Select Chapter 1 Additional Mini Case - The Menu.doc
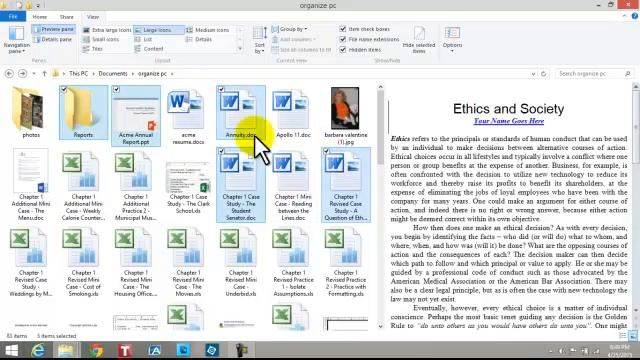The width and height of the screenshot is (640, 360). [x=31, y=184]
